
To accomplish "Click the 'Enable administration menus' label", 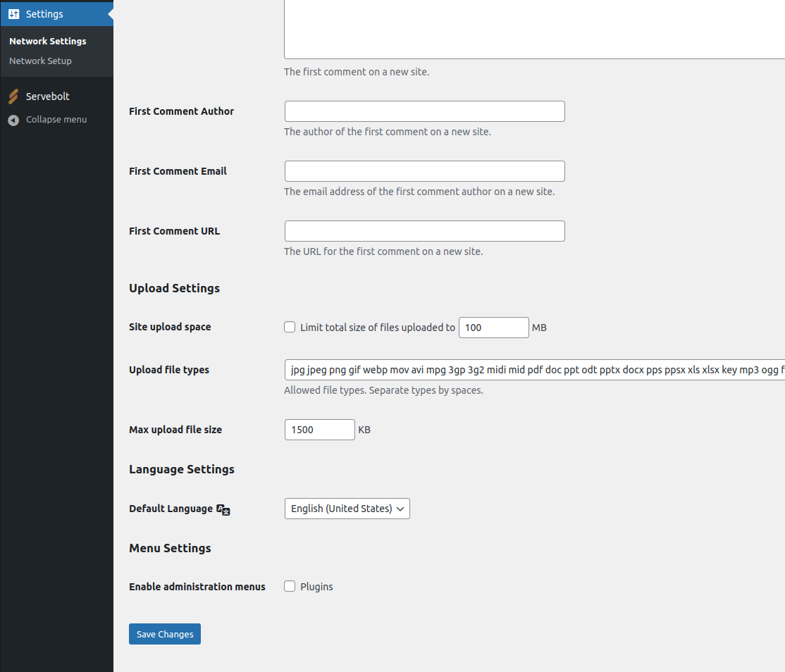I will [x=197, y=587].
